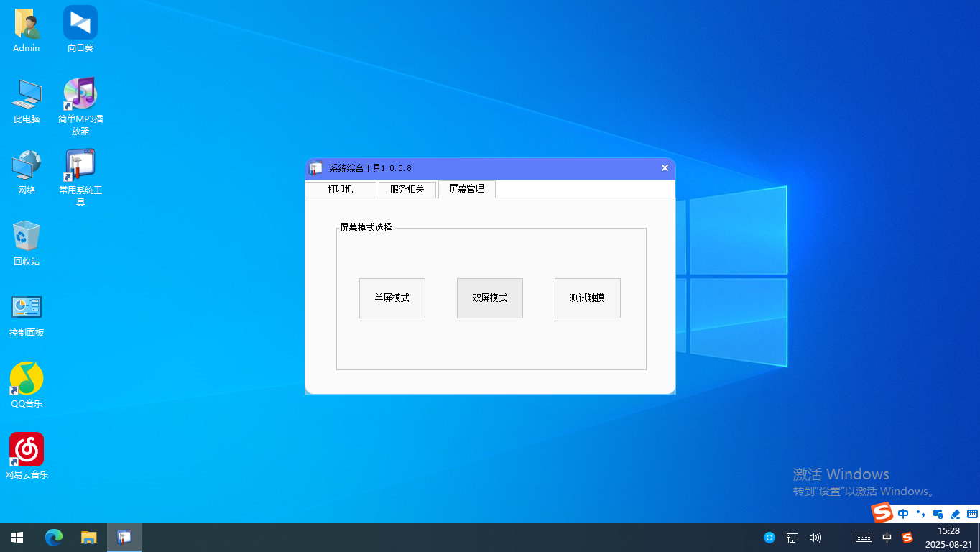
Task: Click the 单屏模式 button
Action: [392, 298]
